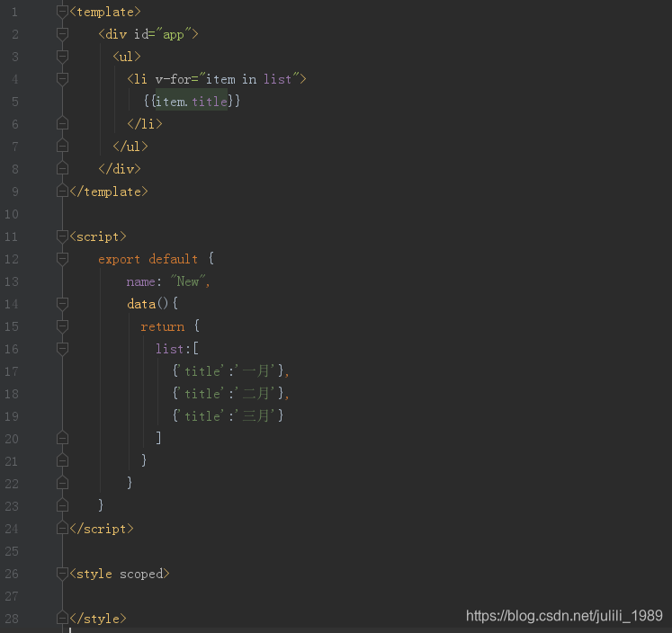Click line number 5 in the gutter
The height and width of the screenshot is (633, 672).
coord(15,102)
